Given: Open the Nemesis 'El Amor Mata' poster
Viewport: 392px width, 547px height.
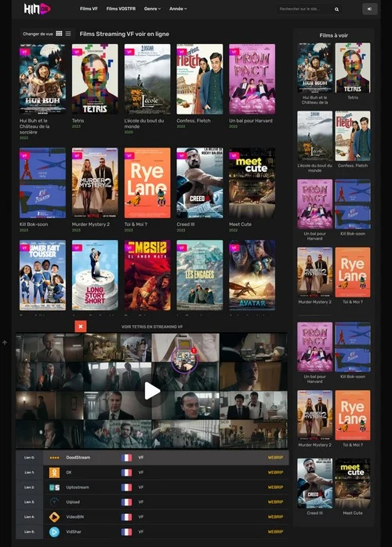Looking at the screenshot, I should point(147,275).
